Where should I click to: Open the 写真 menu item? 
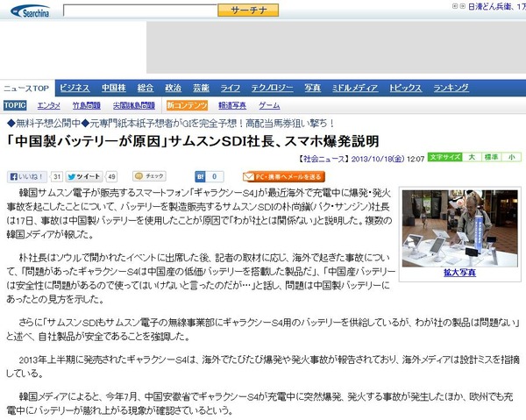pos(313,88)
